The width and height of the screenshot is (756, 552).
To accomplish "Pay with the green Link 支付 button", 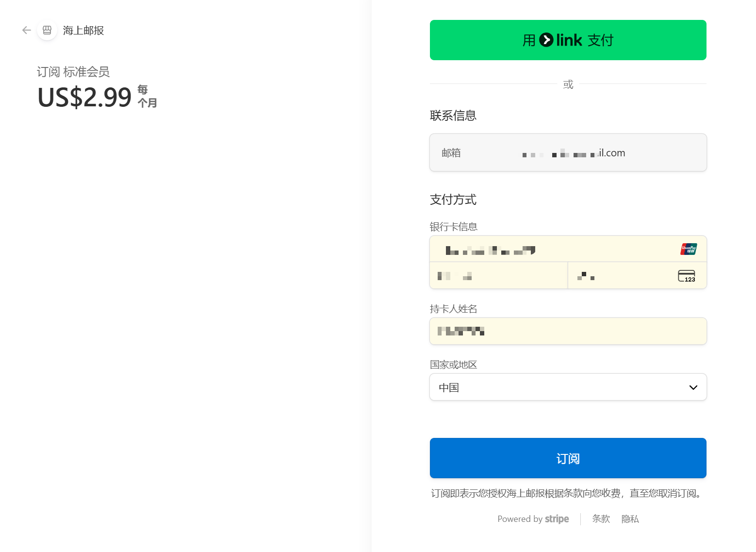I will (568, 40).
